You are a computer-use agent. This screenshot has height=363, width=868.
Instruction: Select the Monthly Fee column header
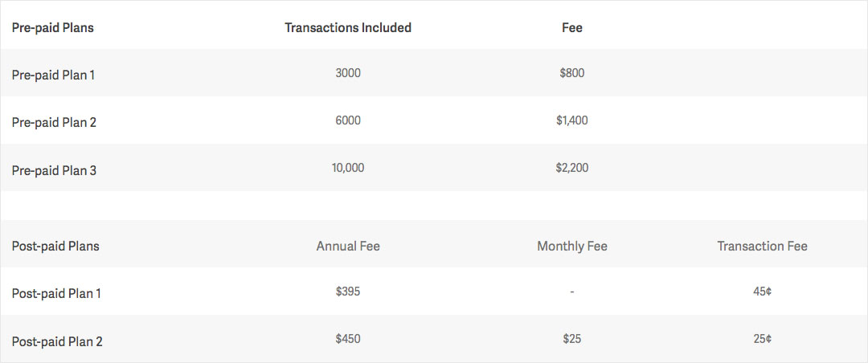[x=571, y=246]
